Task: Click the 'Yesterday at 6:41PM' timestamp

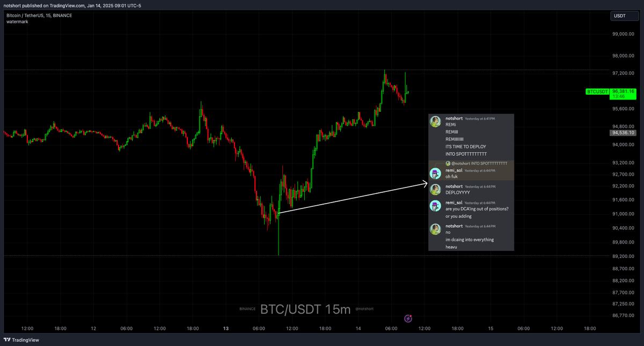Action: (480, 118)
